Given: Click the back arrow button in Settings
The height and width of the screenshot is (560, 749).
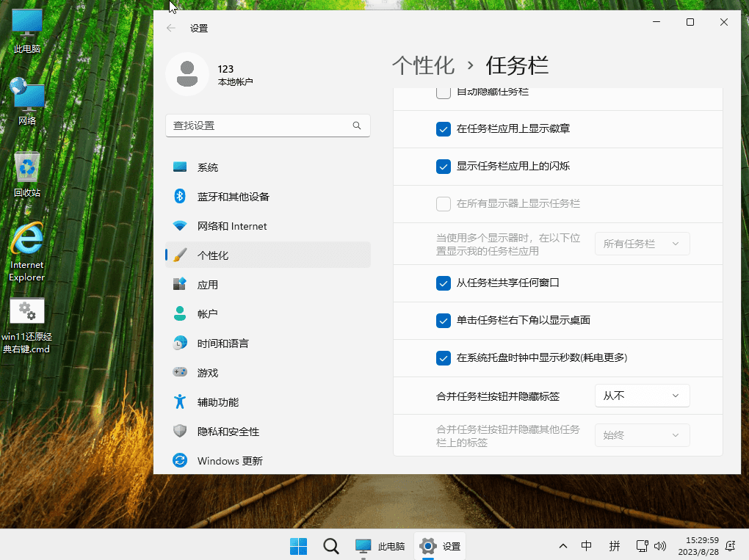Looking at the screenshot, I should [171, 28].
